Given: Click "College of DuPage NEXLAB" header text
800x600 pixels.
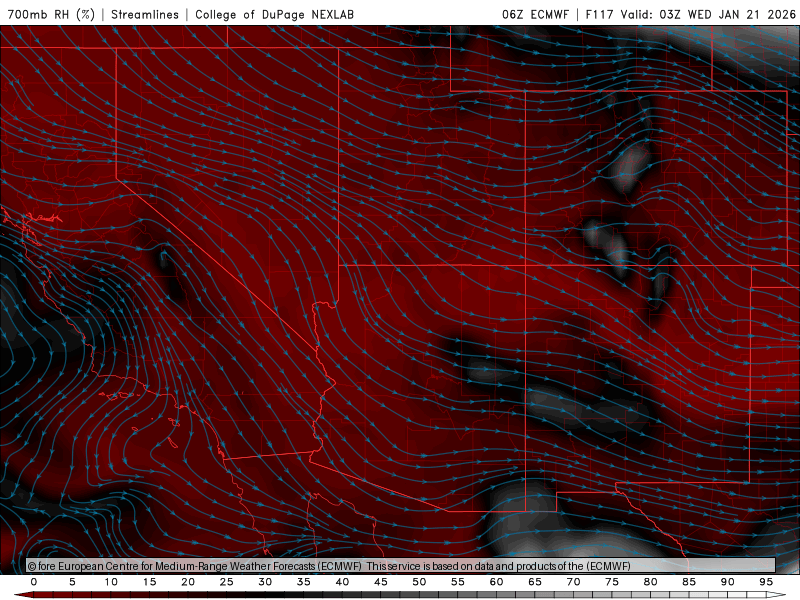Looking at the screenshot, I should point(274,14).
